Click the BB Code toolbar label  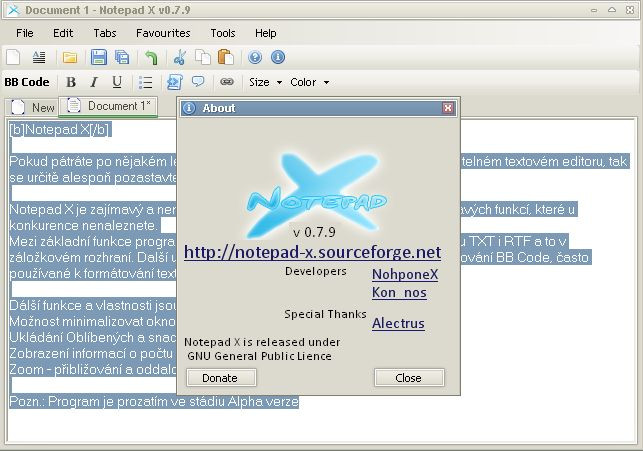[x=27, y=82]
